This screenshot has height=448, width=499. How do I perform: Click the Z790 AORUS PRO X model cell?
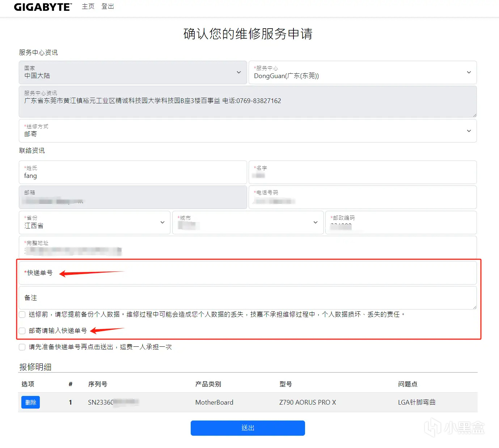coord(308,402)
